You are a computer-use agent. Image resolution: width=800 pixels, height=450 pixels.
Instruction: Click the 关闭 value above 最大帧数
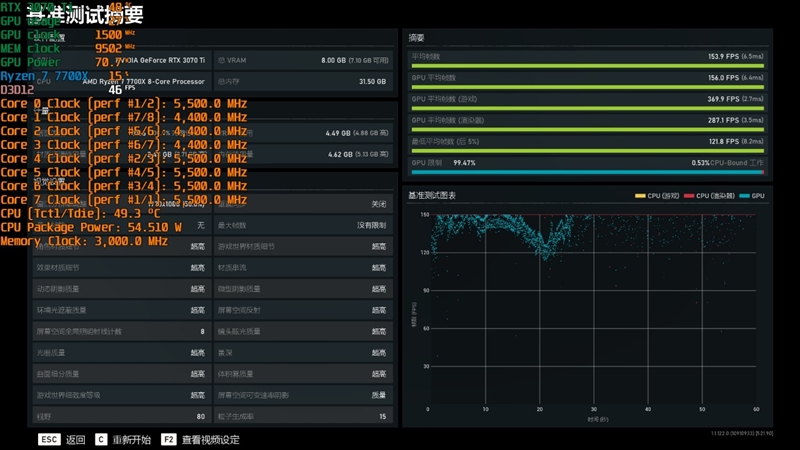pyautogui.click(x=379, y=204)
